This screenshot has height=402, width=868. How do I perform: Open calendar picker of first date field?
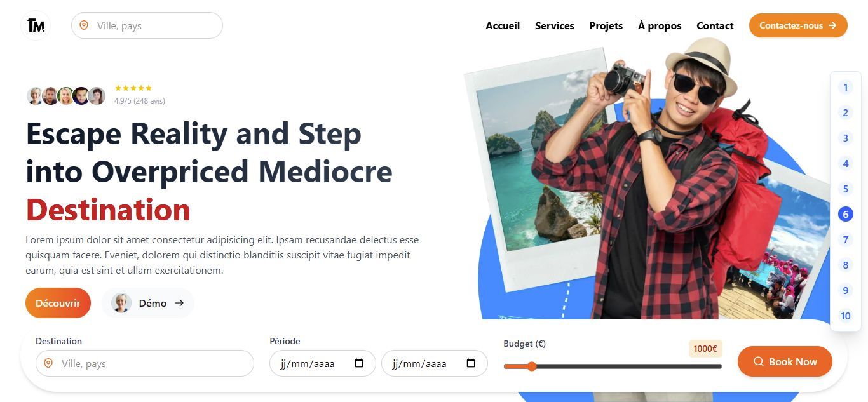pos(359,363)
